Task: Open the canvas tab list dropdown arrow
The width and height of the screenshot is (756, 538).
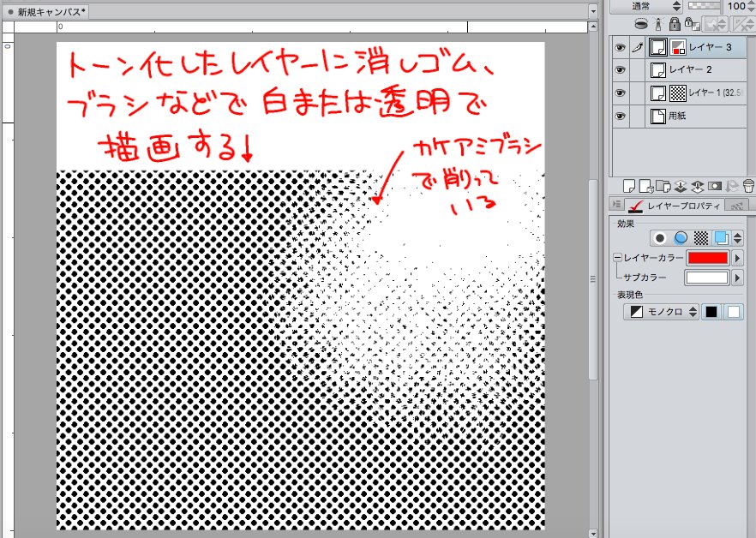Action: [x=593, y=10]
